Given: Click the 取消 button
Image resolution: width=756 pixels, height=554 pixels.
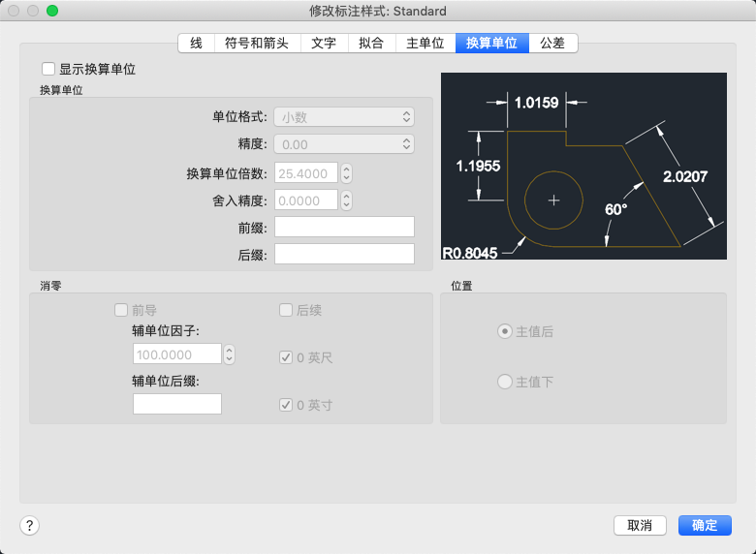Looking at the screenshot, I should (x=640, y=525).
